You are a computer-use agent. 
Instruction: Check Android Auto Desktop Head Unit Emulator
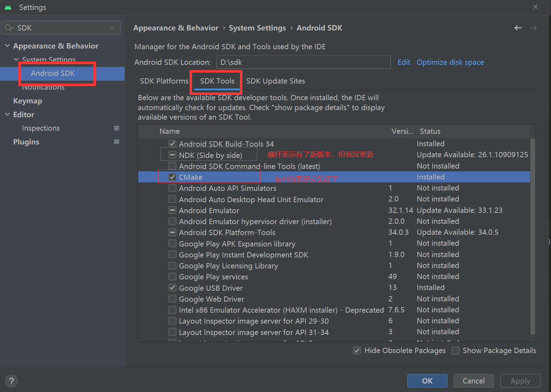[x=172, y=199]
